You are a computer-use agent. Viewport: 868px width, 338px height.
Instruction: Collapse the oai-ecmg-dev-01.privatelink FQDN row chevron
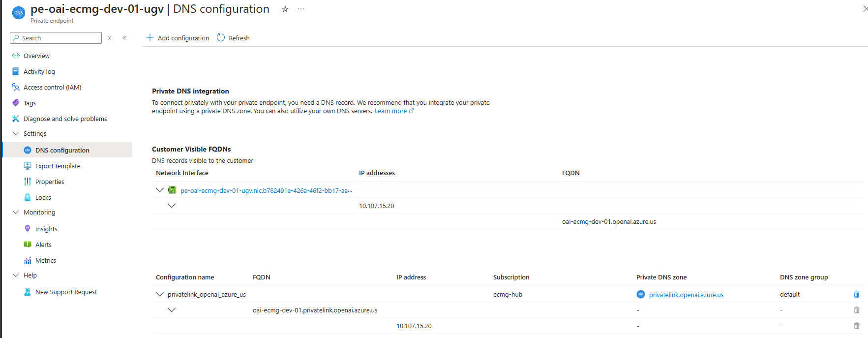172,310
